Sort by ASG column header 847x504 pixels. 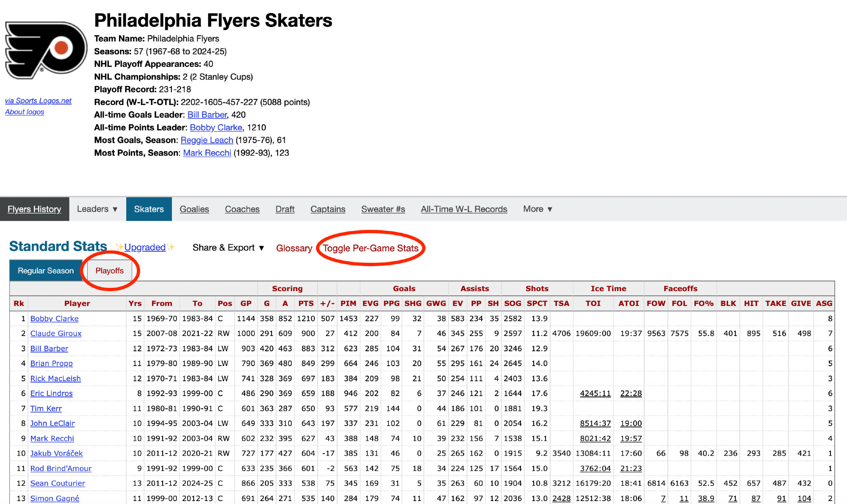pyautogui.click(x=824, y=303)
